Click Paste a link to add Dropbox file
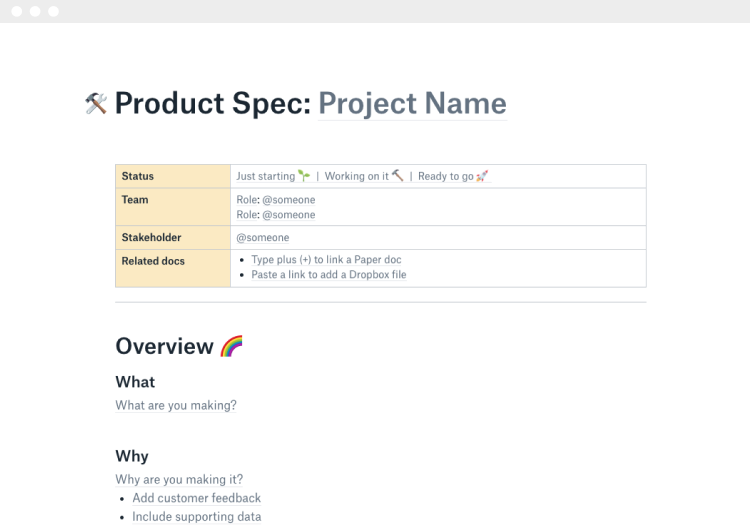This screenshot has width=751, height=526. pyautogui.click(x=328, y=275)
